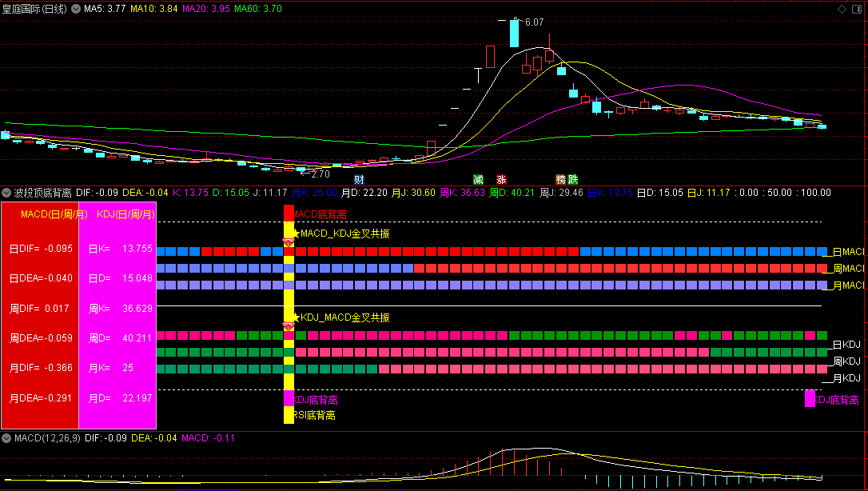This screenshot has height=491, width=868.
Task: Click the MACD(12,26,9) indicator name
Action: tap(47, 438)
